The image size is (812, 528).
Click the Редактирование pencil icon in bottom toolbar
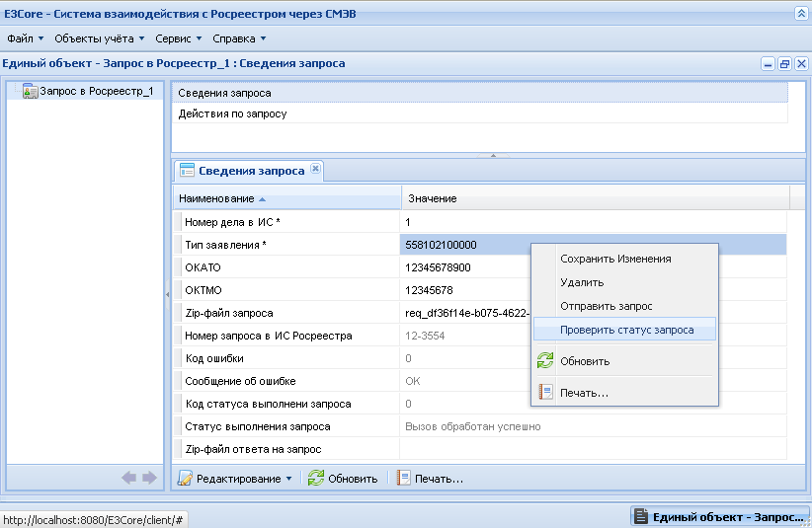coord(185,479)
